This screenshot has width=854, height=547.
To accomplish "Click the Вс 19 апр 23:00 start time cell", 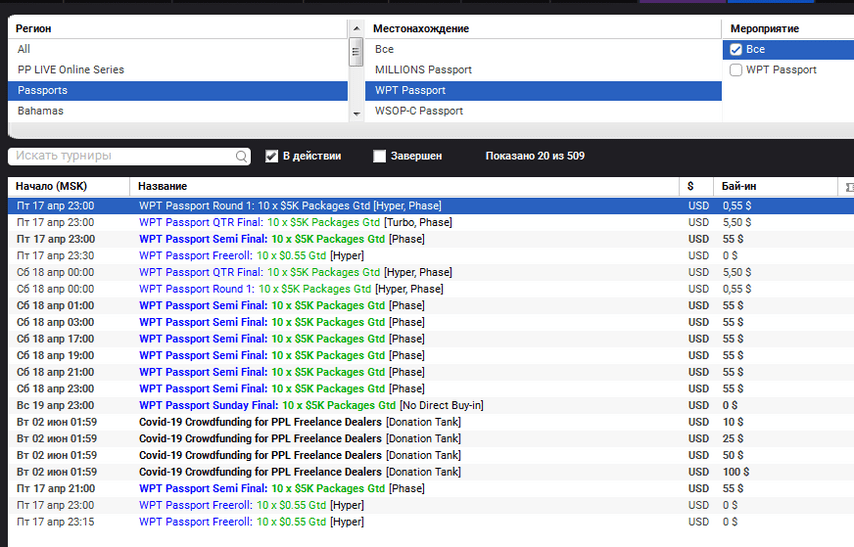I will [x=55, y=405].
